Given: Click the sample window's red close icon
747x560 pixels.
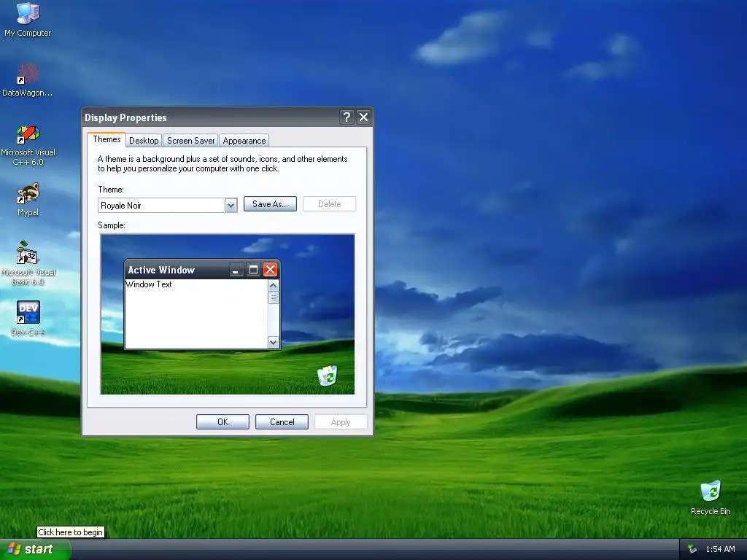Looking at the screenshot, I should tap(270, 270).
